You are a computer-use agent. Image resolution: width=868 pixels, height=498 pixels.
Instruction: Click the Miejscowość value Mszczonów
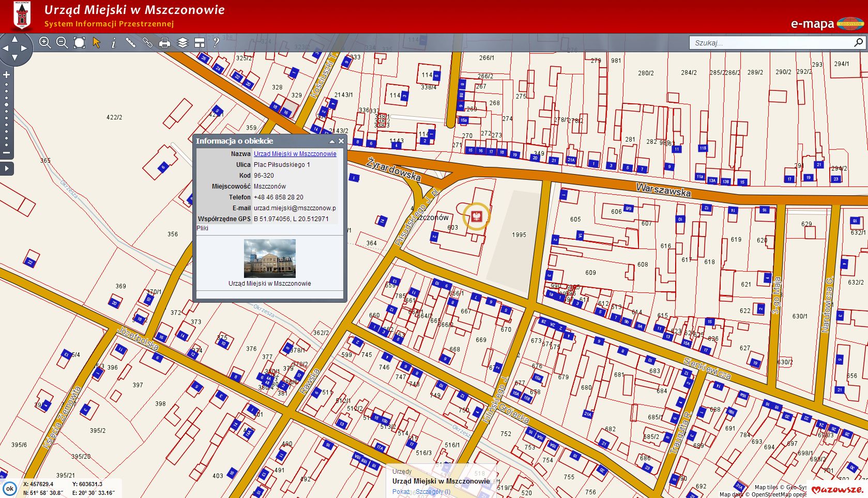pos(269,186)
